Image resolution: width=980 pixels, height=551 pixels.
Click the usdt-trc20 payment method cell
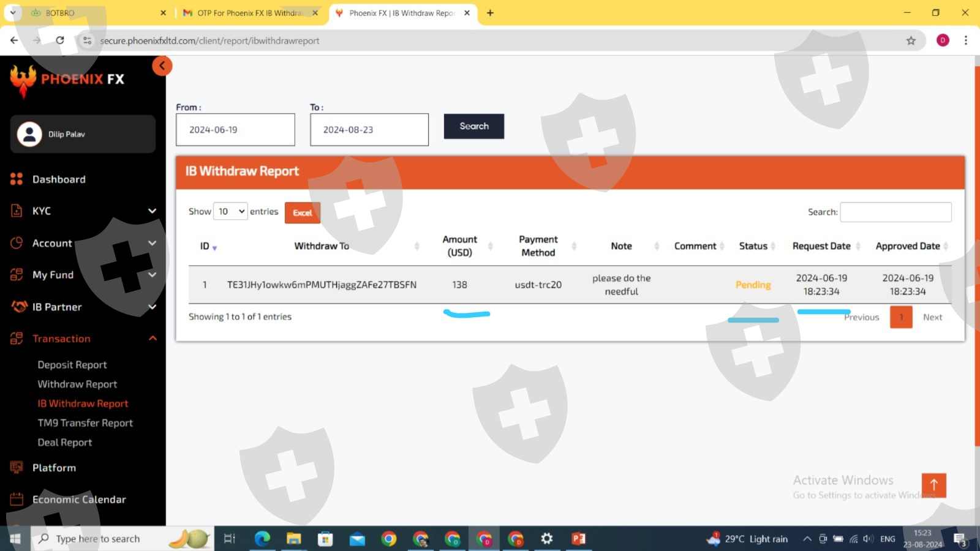pos(538,285)
